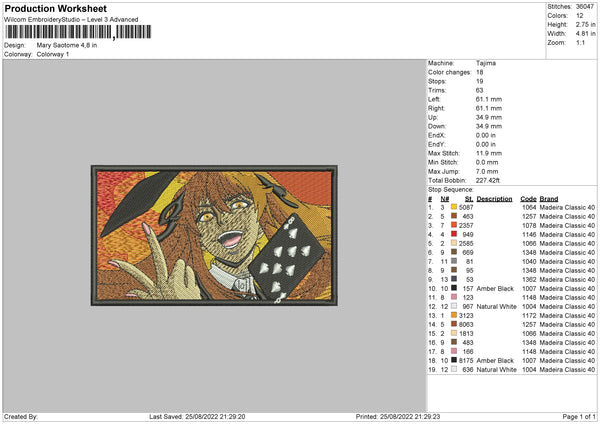600x424 pixels.
Task: Click the yellow swatch in stop row 1
Action: click(x=454, y=207)
